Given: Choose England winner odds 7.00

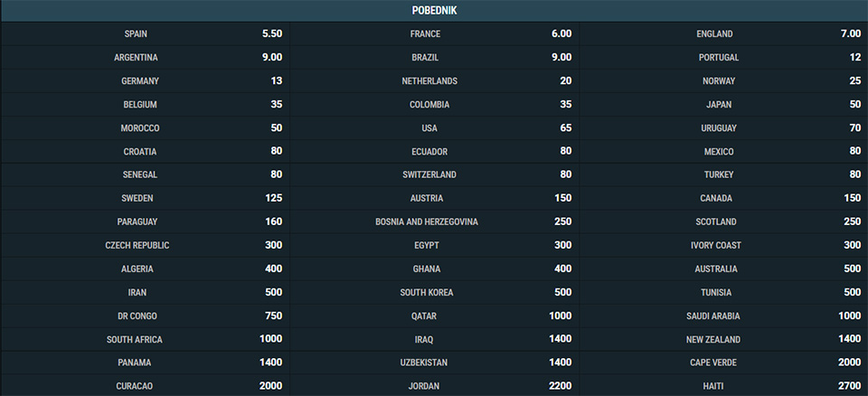Looking at the screenshot, I should tap(724, 33).
